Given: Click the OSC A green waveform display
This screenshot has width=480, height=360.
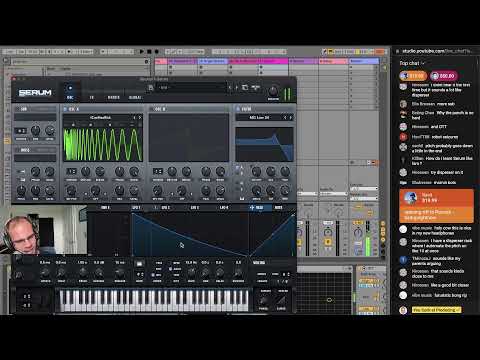Looking at the screenshot, I should coord(103,144).
